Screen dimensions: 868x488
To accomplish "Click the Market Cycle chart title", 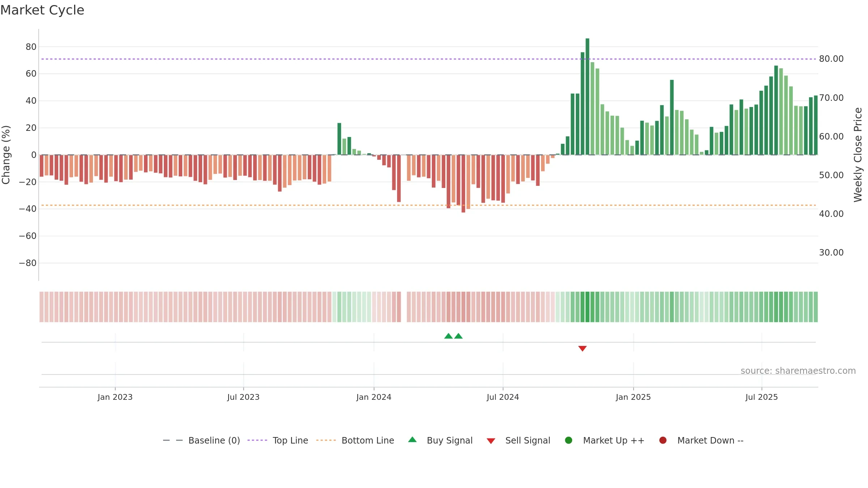I will (42, 10).
